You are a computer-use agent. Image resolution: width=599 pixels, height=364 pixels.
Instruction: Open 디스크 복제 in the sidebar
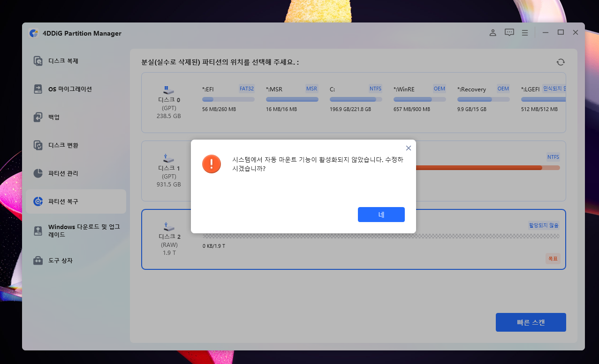(76, 61)
